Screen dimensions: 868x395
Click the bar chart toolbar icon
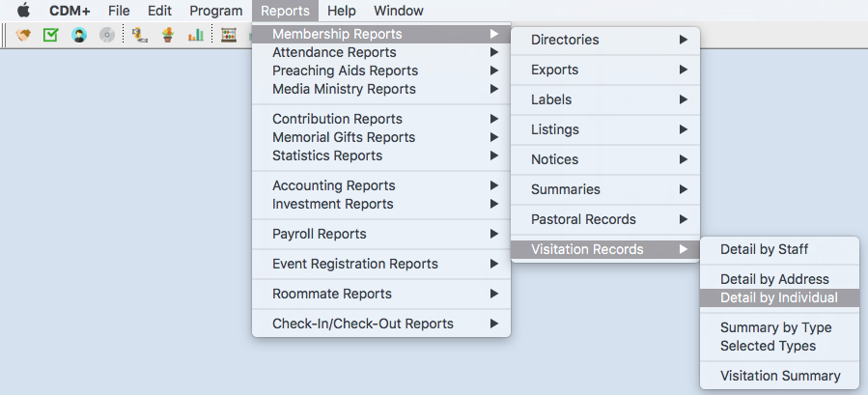(x=195, y=35)
